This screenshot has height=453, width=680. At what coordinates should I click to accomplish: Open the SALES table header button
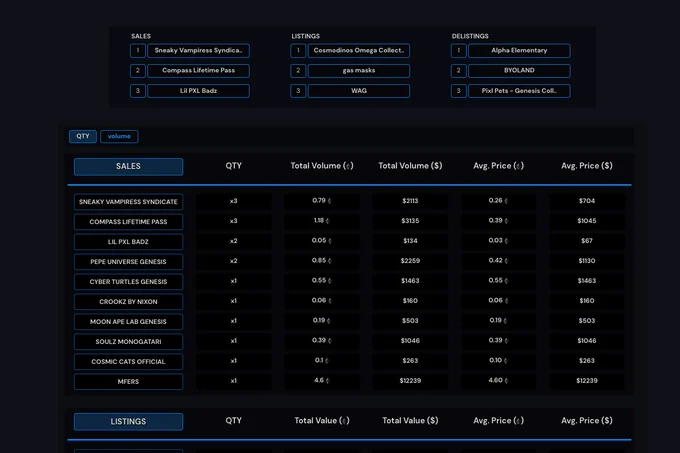click(x=128, y=166)
